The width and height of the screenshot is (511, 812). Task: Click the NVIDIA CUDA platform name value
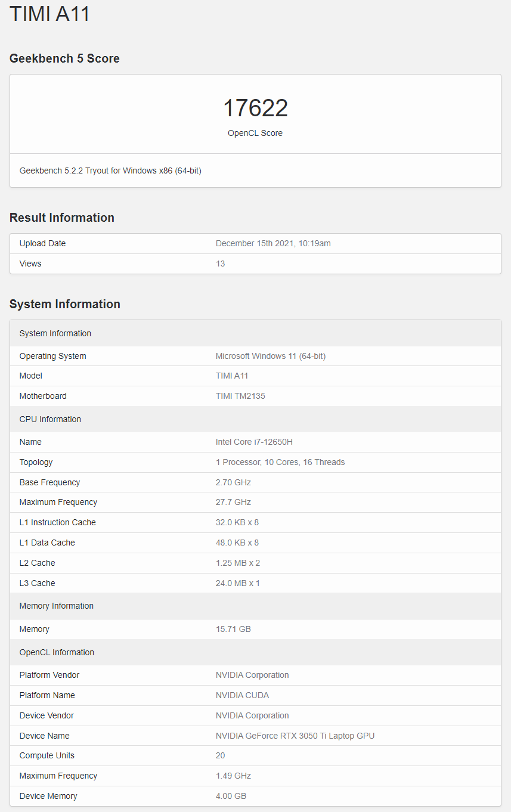tap(242, 695)
